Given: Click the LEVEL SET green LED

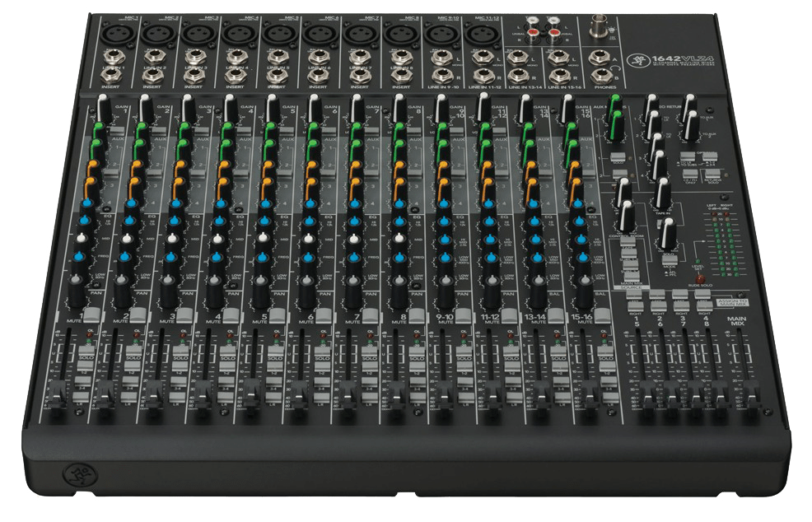Looking at the screenshot, I should point(698,262).
